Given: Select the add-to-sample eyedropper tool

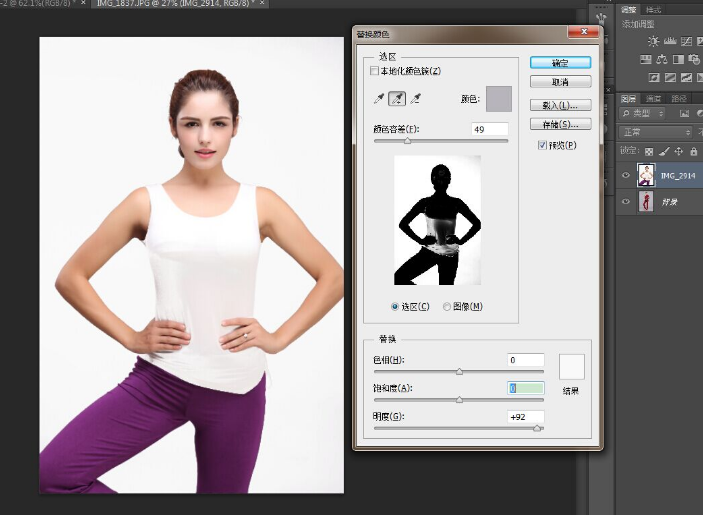Looking at the screenshot, I should (397, 98).
